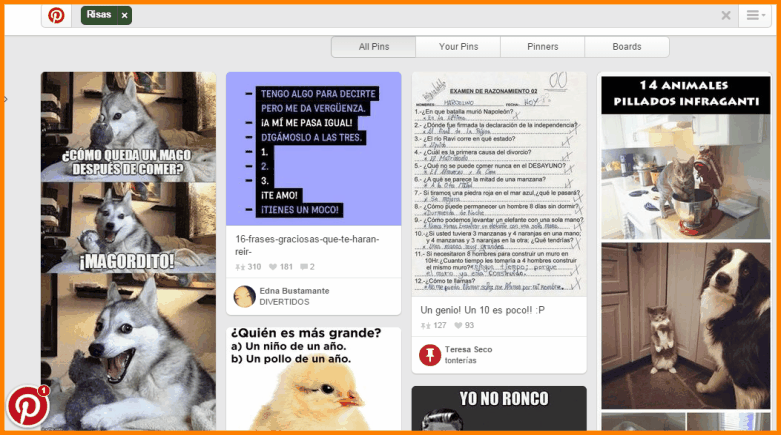Open the DIVERTIDOS board link

(x=284, y=302)
